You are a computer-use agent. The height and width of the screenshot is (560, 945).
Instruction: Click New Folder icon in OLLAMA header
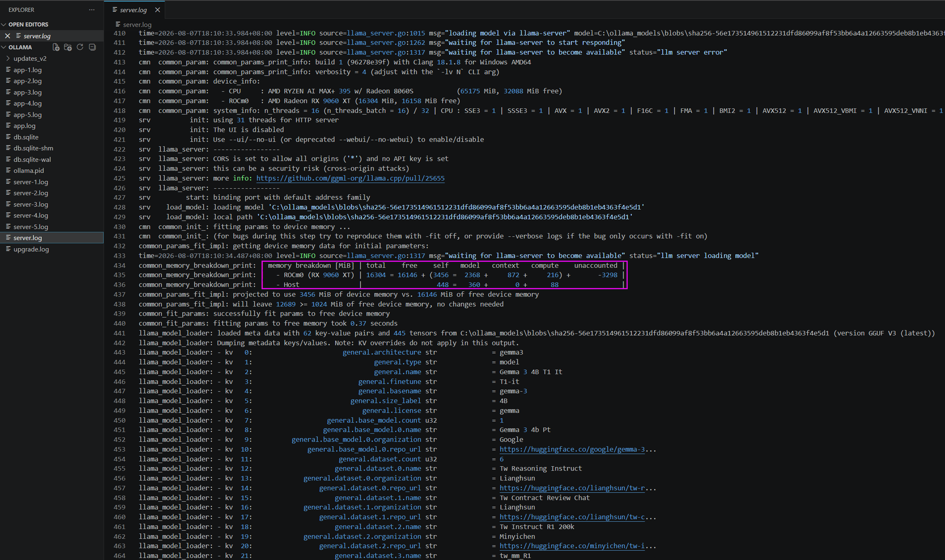68,47
